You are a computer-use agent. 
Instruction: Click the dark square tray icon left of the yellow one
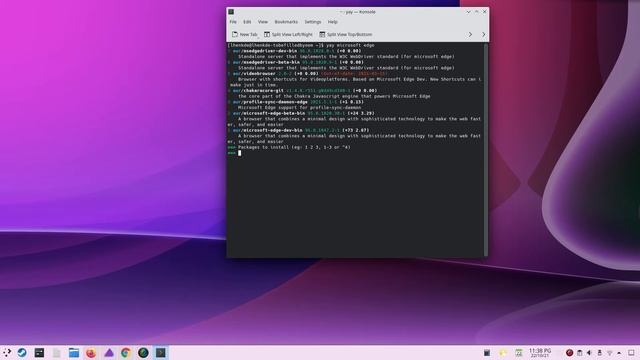coord(487,353)
